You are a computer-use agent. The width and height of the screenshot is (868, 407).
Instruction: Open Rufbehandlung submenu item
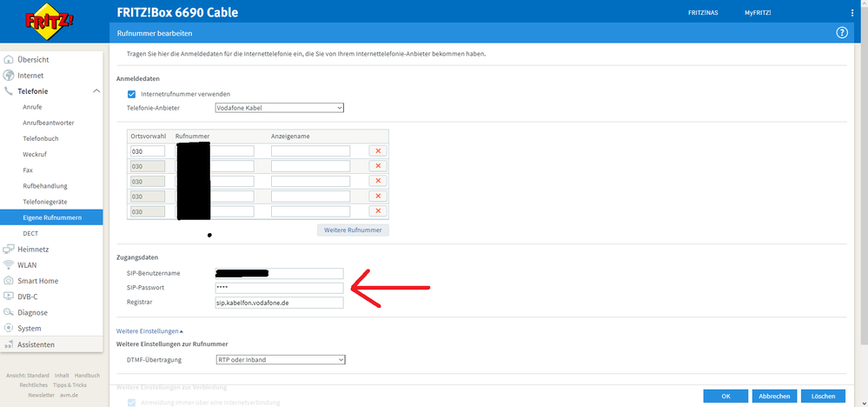45,186
